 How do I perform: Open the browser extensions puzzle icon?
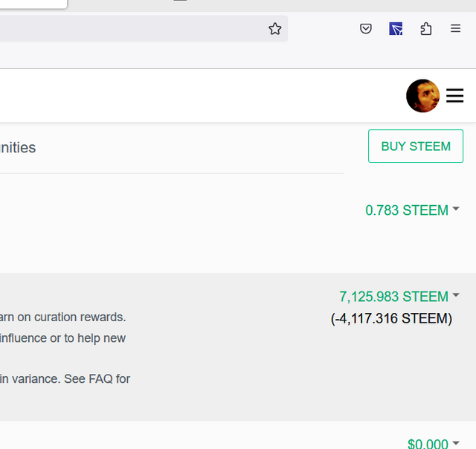click(x=426, y=29)
